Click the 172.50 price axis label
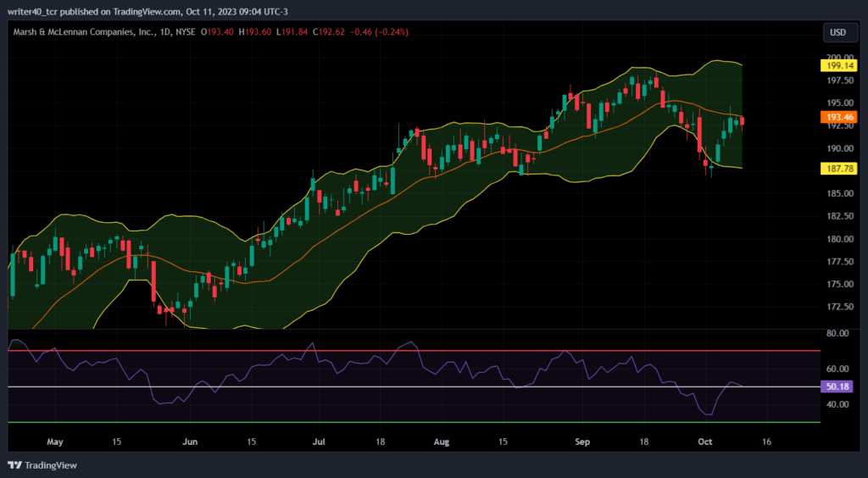Viewport: 868px width, 478px height. pyautogui.click(x=838, y=307)
